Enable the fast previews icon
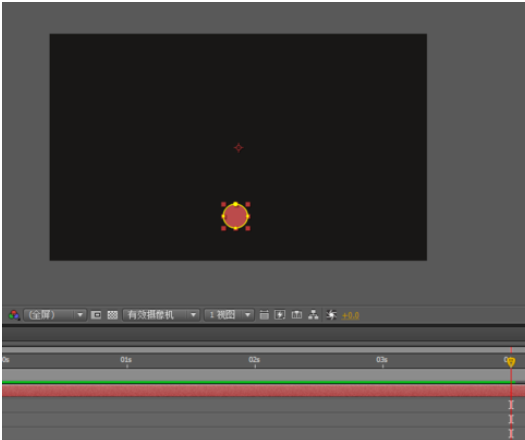The height and width of the screenshot is (440, 525). (280, 315)
